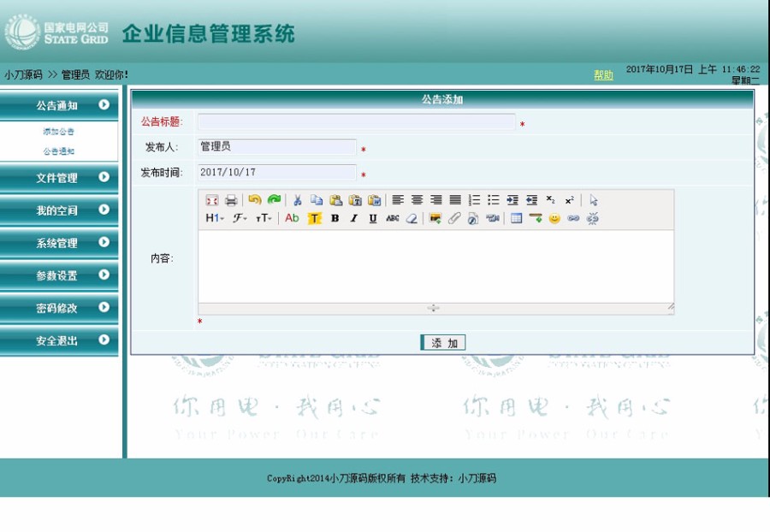This screenshot has width=770, height=532.
Task: Open the Ab font color picker icon
Action: pyautogui.click(x=292, y=220)
